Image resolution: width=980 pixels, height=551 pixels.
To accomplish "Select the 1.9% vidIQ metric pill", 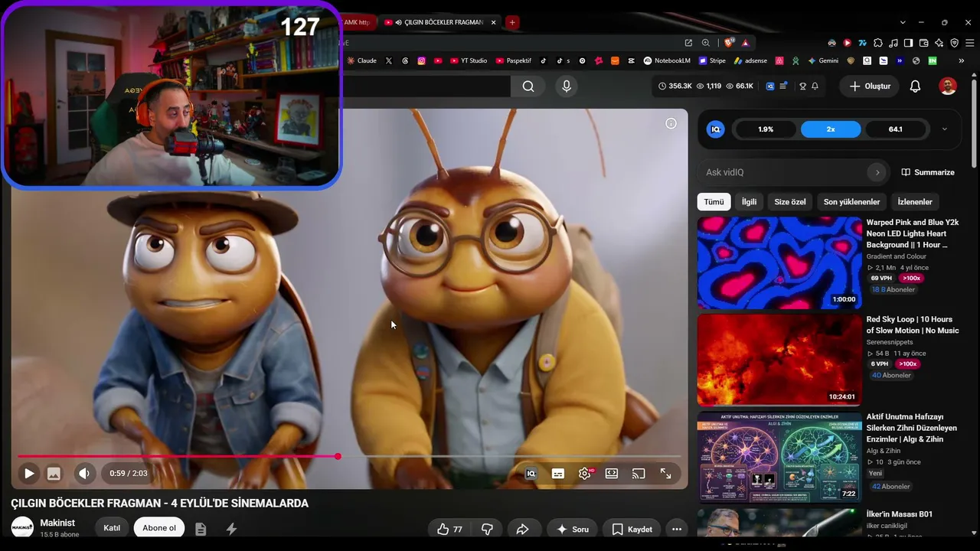I will [x=766, y=129].
